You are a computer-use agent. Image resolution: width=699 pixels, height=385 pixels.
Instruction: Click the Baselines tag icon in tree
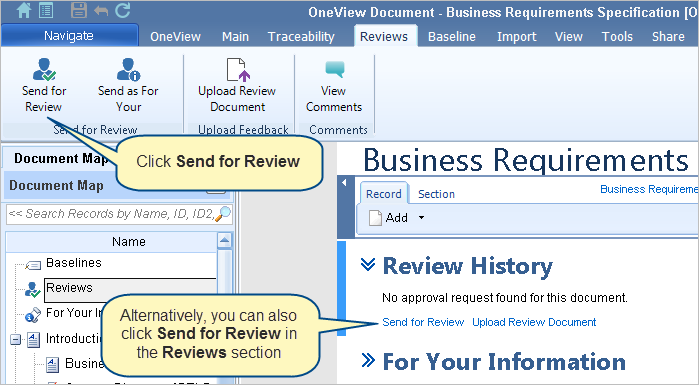click(x=33, y=265)
